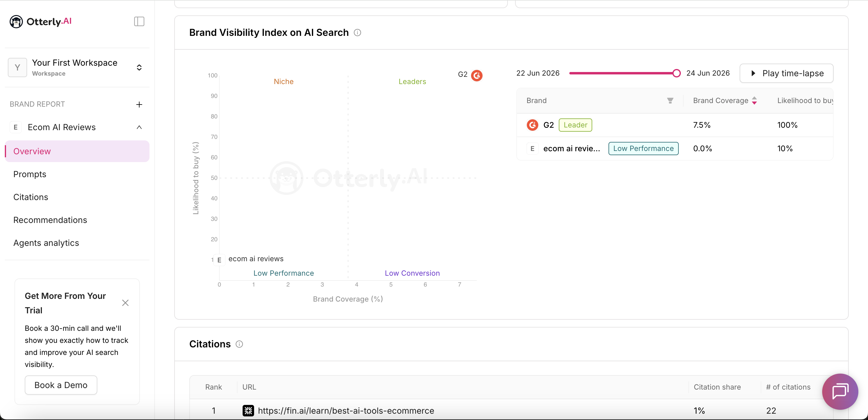
Task: Click the ecom ai revie... brand name
Action: point(572,149)
